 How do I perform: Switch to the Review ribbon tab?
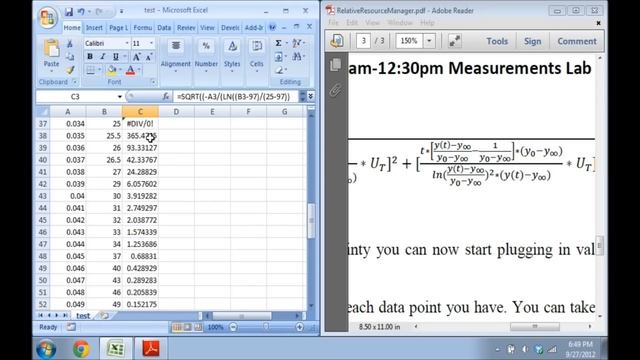(186, 27)
